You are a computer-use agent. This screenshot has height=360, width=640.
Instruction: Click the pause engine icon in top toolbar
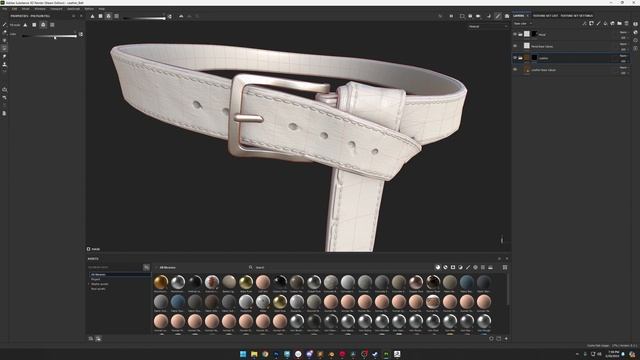click(451, 16)
